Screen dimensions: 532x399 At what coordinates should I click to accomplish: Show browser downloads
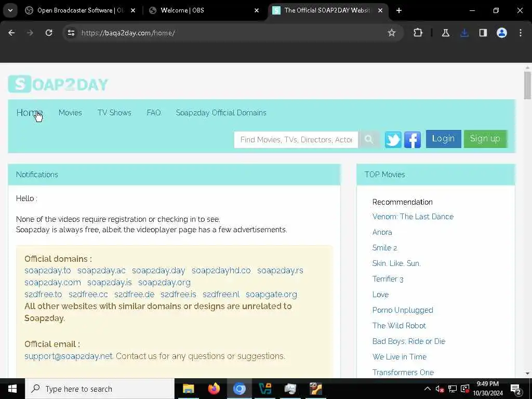pos(464,33)
